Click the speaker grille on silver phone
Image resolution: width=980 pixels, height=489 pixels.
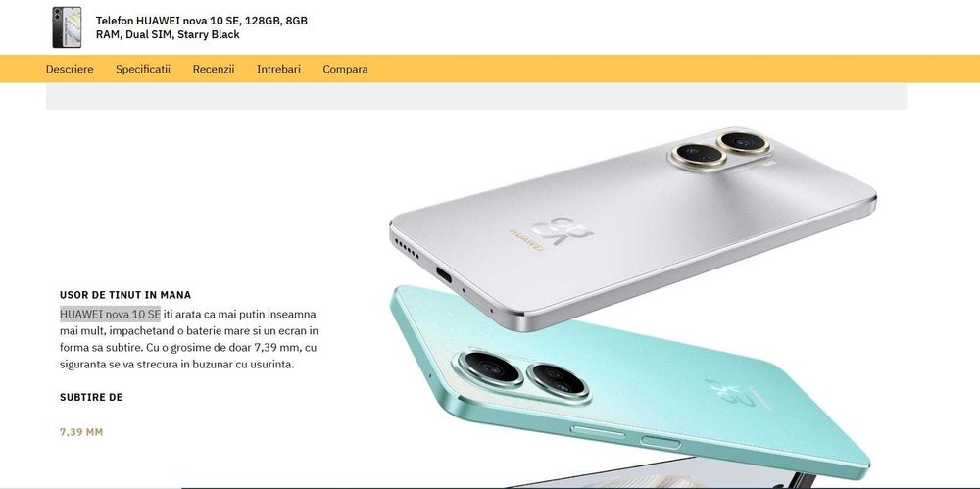click(407, 248)
